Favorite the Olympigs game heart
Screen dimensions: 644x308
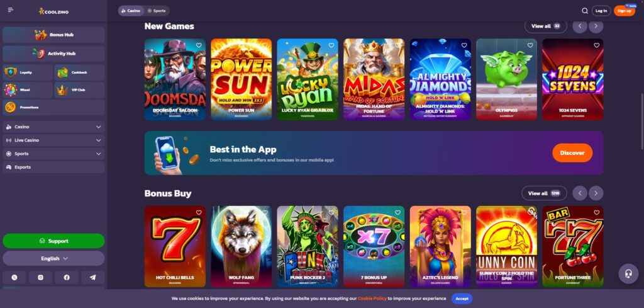pyautogui.click(x=530, y=45)
